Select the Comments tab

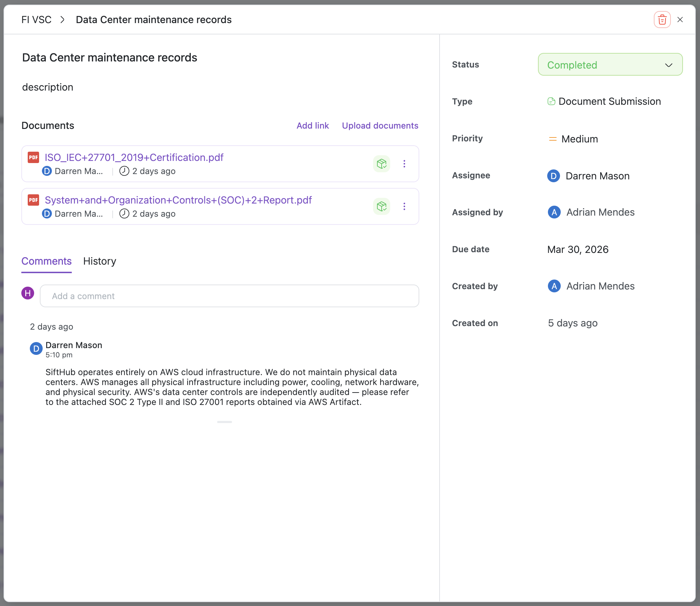(x=47, y=261)
